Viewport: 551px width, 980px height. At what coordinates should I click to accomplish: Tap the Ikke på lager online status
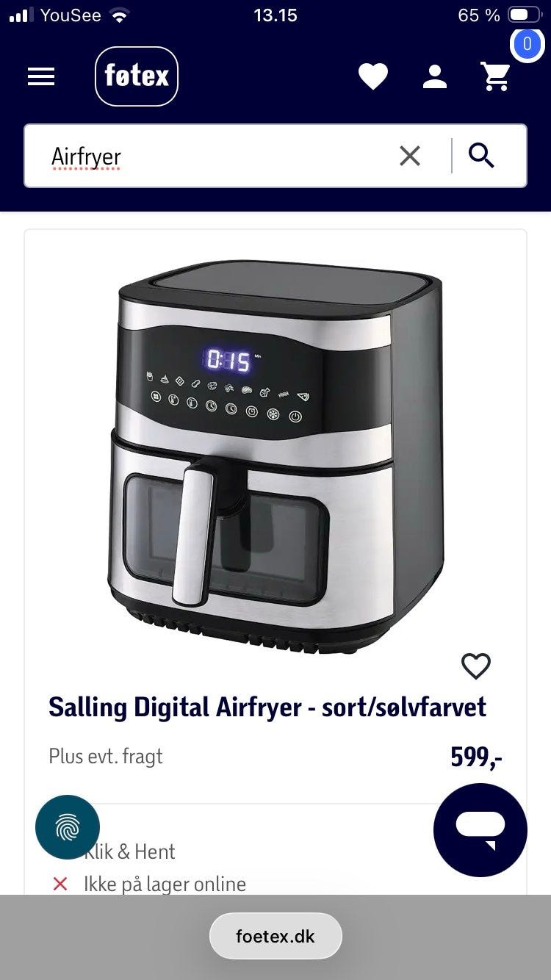(165, 884)
